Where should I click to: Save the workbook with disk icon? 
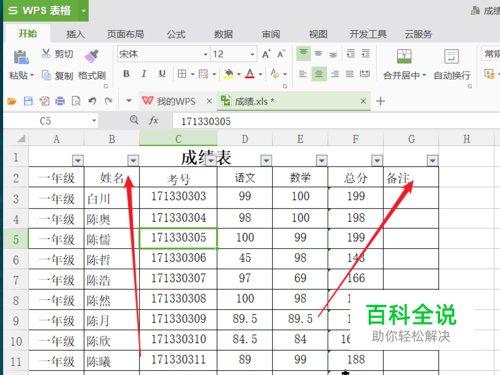(28, 101)
